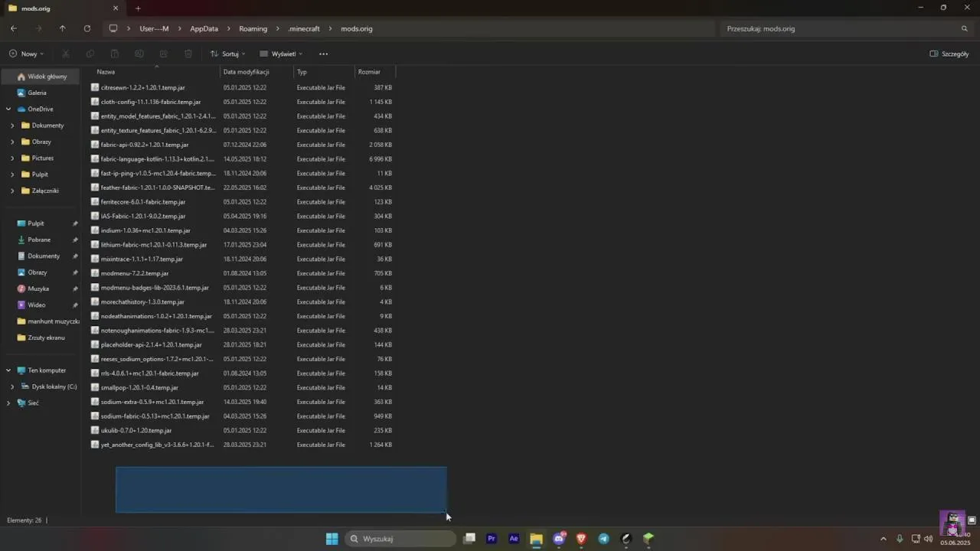Launch After Effects from taskbar

tap(514, 539)
